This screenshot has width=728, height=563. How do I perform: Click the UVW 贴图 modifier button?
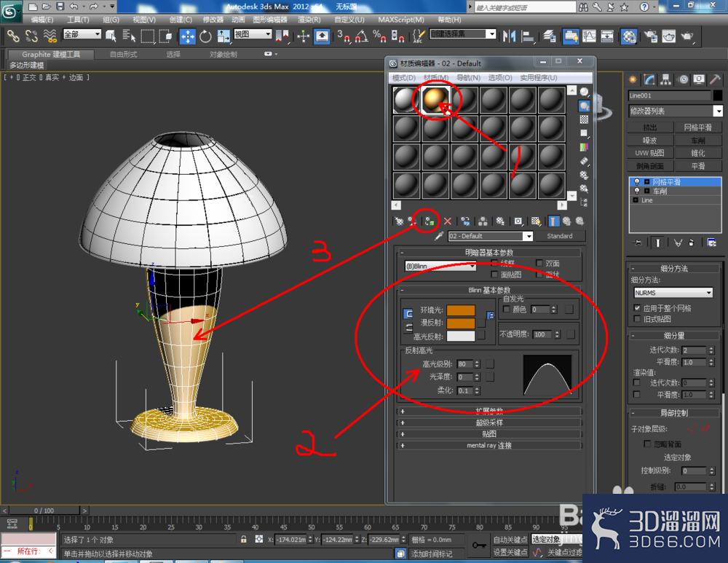pyautogui.click(x=650, y=153)
